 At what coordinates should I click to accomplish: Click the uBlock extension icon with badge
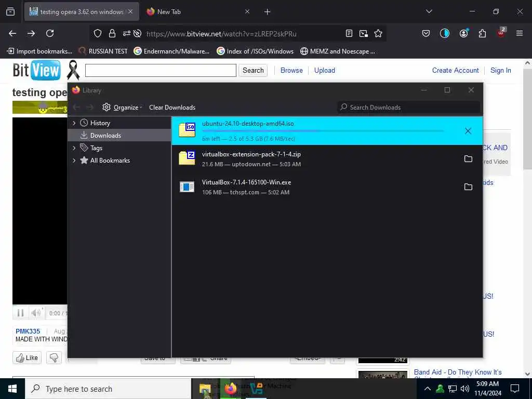(501, 32)
